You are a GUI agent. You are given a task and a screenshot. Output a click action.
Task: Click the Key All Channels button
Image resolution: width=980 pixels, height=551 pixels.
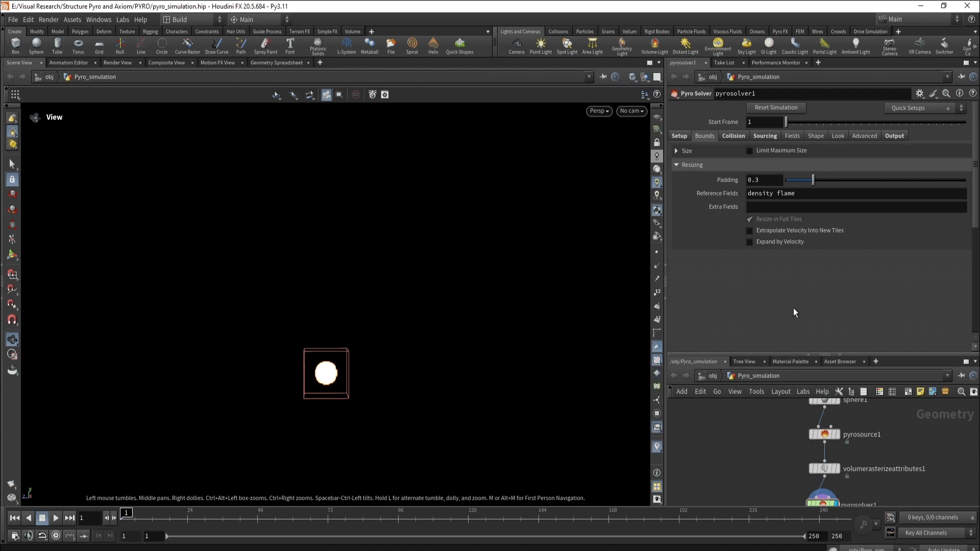[926, 533]
